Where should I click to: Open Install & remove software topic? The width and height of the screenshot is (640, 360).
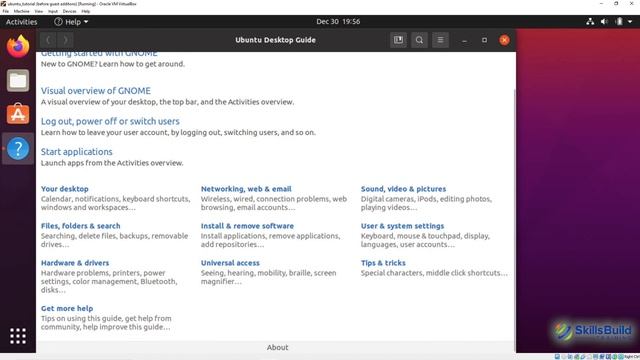click(247, 226)
